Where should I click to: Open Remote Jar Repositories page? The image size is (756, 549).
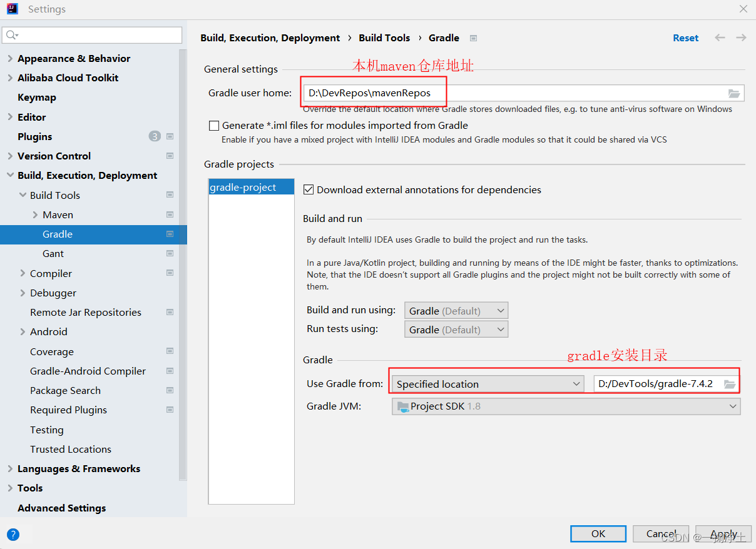click(86, 312)
